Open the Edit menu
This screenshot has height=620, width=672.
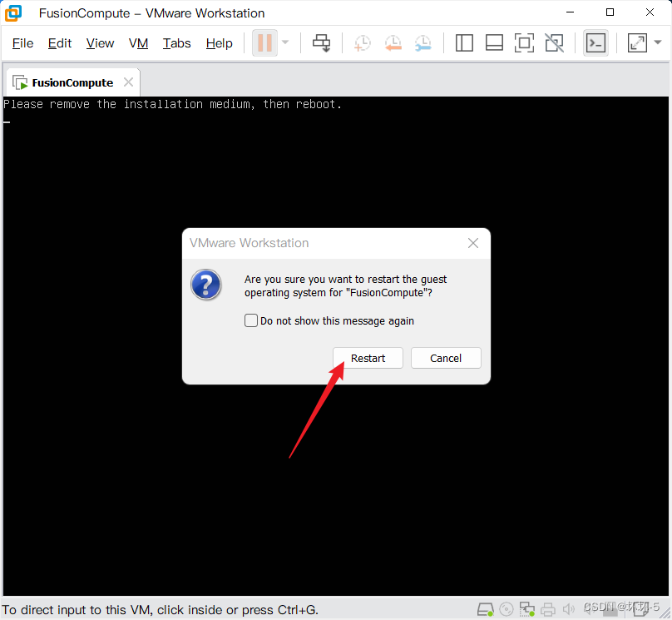pos(60,43)
